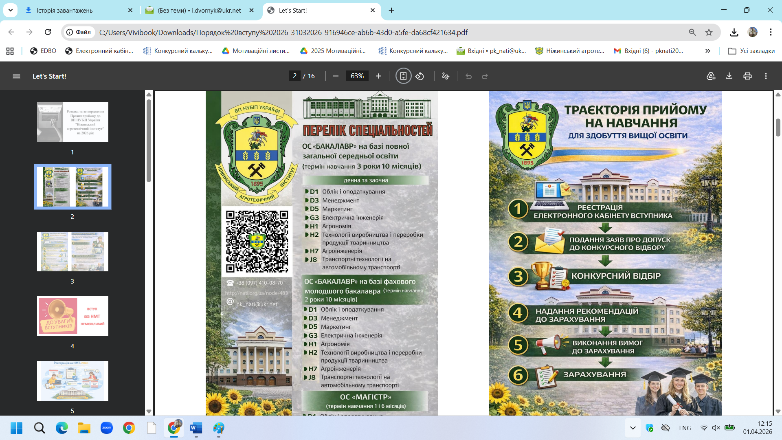The image size is (782, 440).
Task: Open Microsoft Word from the taskbar
Action: (196, 427)
